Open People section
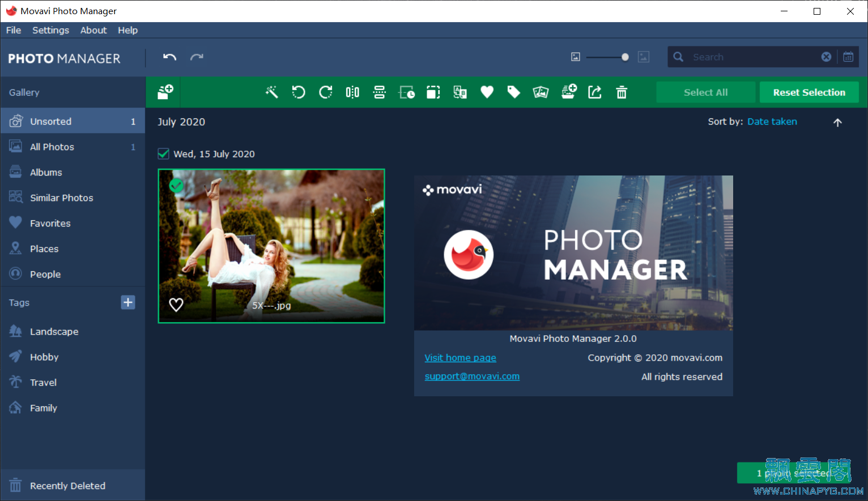Viewport: 868px width, 501px height. pos(73,274)
